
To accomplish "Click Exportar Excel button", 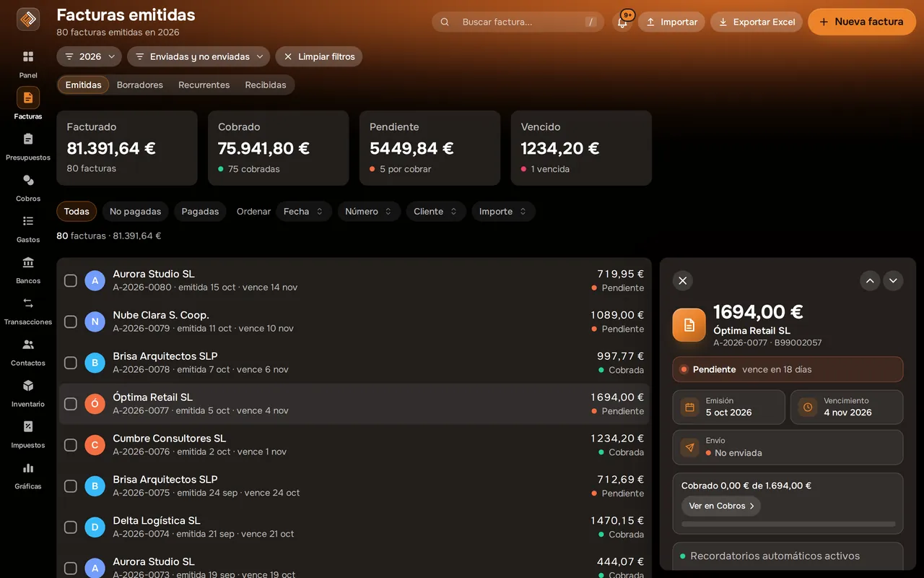I will (756, 22).
